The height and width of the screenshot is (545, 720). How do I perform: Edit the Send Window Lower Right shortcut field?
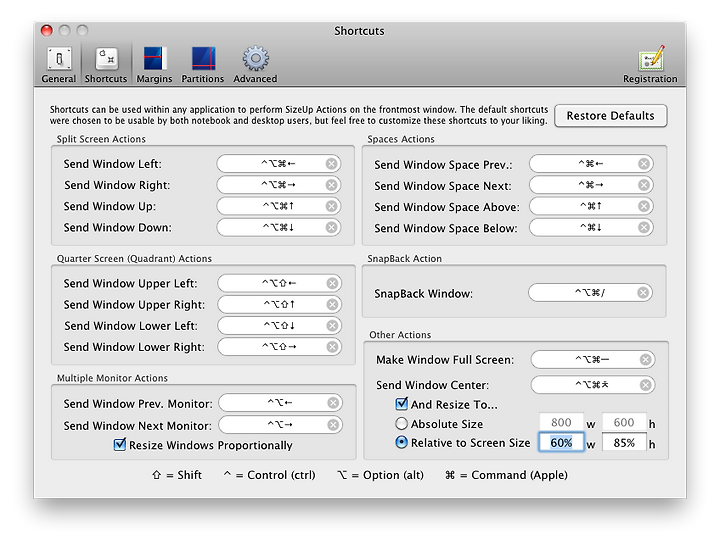280,347
